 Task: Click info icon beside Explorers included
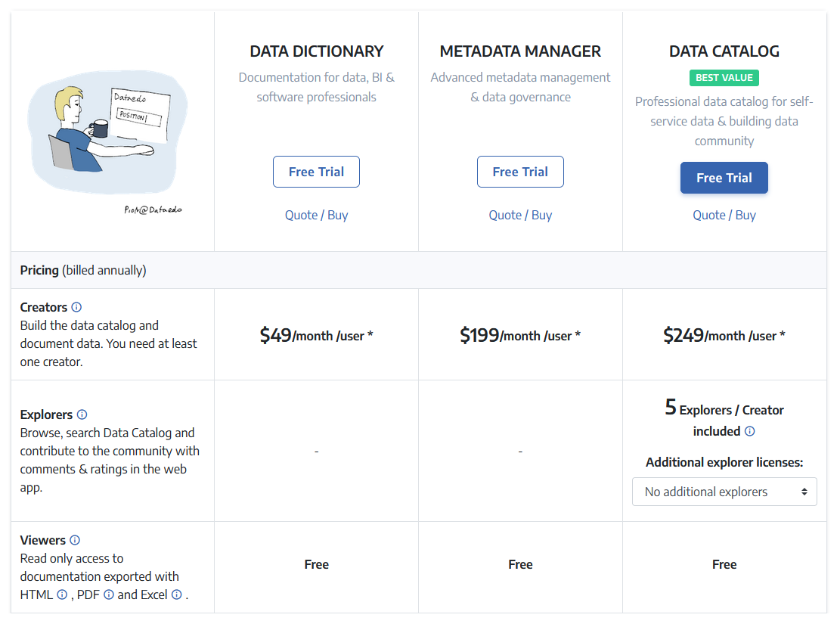click(749, 431)
